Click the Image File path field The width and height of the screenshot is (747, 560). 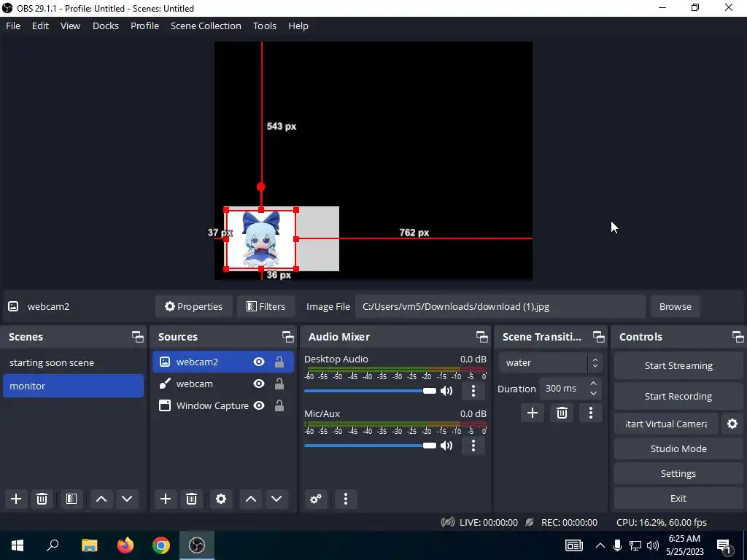500,306
